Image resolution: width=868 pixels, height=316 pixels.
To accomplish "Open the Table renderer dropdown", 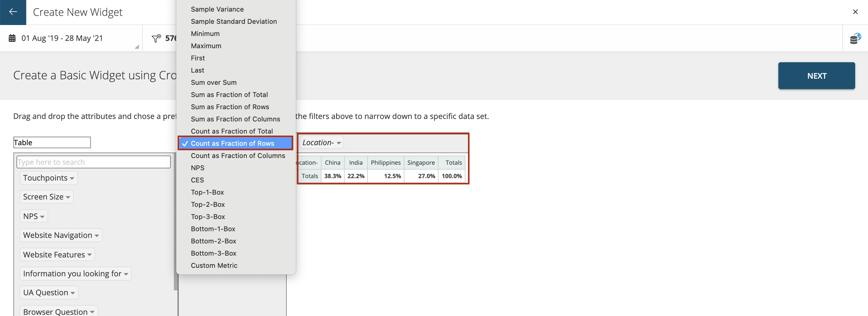I will (52, 142).
